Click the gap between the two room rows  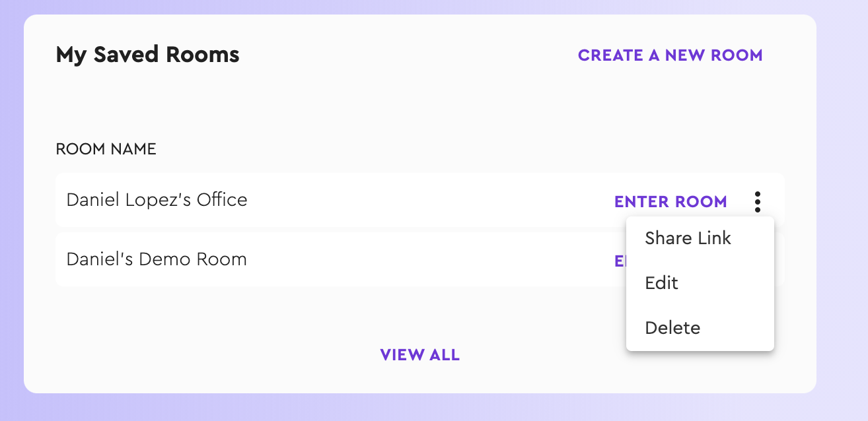(x=330, y=230)
